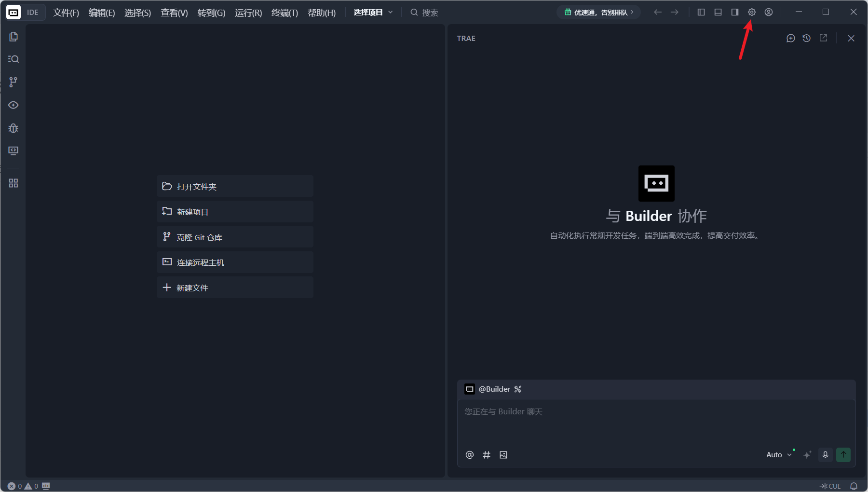Switch mode with the IDE label
Viewport: 868px width, 492px height.
point(33,13)
